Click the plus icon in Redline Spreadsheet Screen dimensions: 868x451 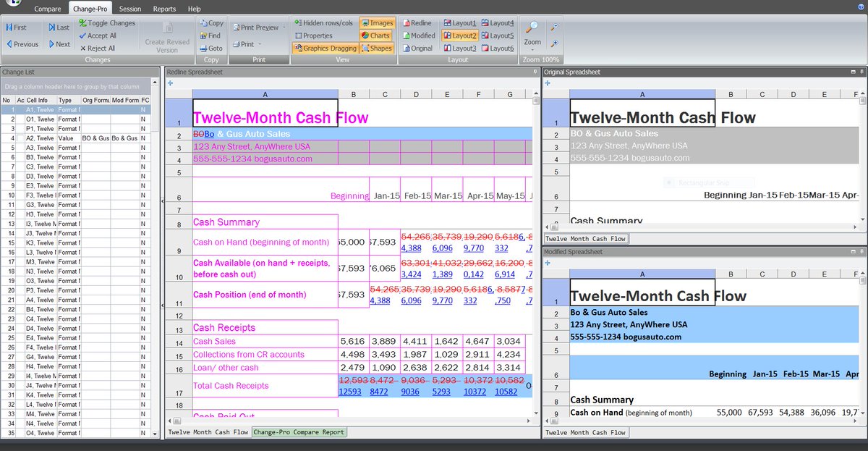coord(170,83)
